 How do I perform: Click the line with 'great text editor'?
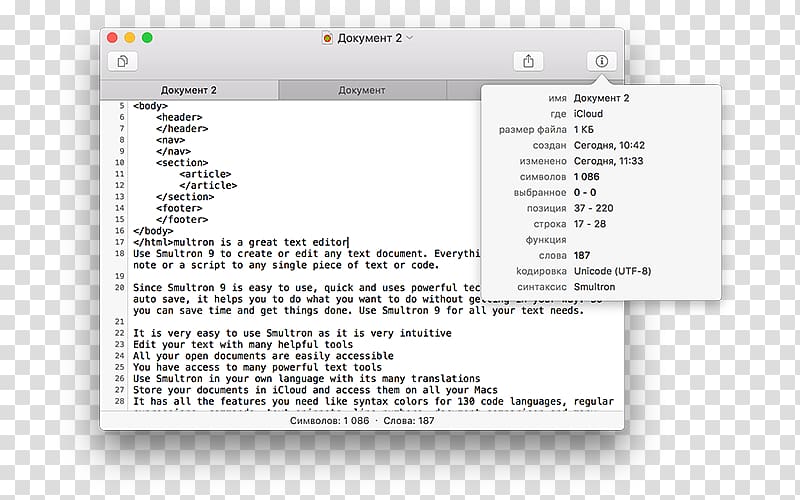[x=241, y=242]
